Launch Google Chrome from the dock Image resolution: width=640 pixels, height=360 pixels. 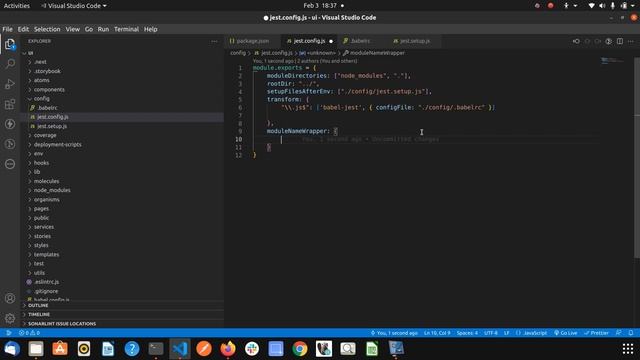coord(300,349)
